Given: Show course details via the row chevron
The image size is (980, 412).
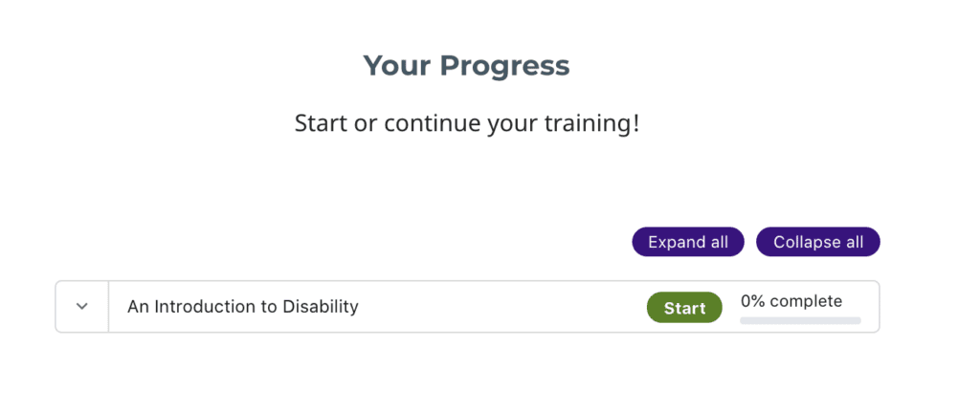Looking at the screenshot, I should (x=82, y=307).
